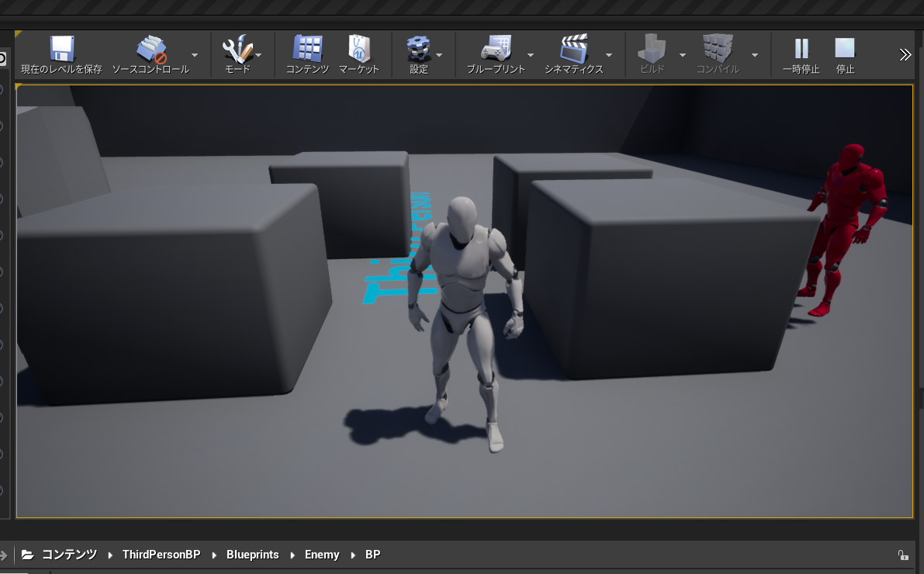Image resolution: width=924 pixels, height=574 pixels.
Task: Expand the Settings dropdown arrow
Action: click(x=439, y=55)
